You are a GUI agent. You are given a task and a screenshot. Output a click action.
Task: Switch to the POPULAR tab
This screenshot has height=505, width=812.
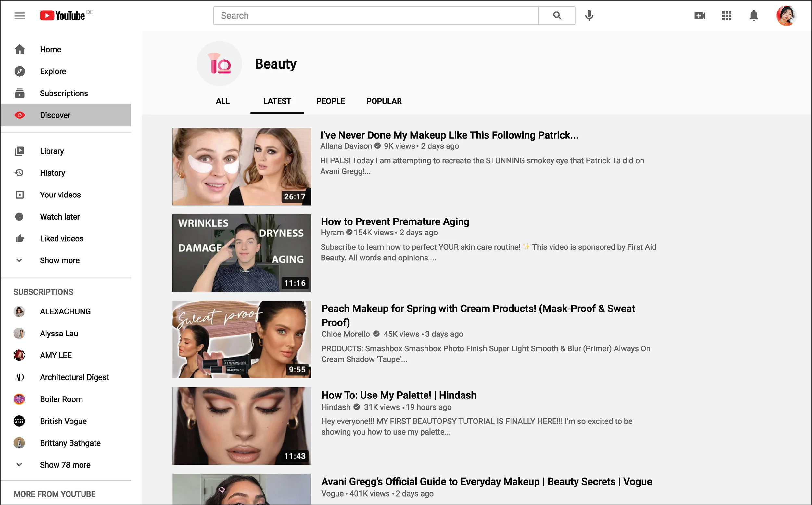(x=384, y=101)
